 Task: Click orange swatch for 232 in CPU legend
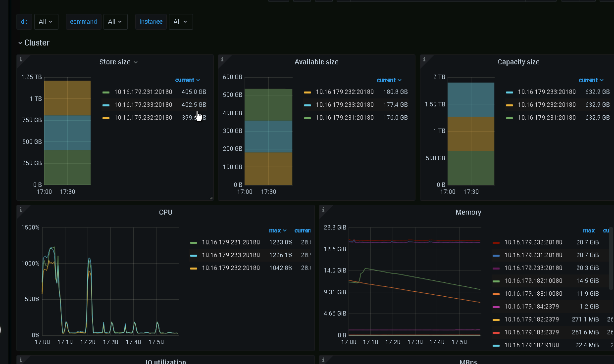[194, 268]
